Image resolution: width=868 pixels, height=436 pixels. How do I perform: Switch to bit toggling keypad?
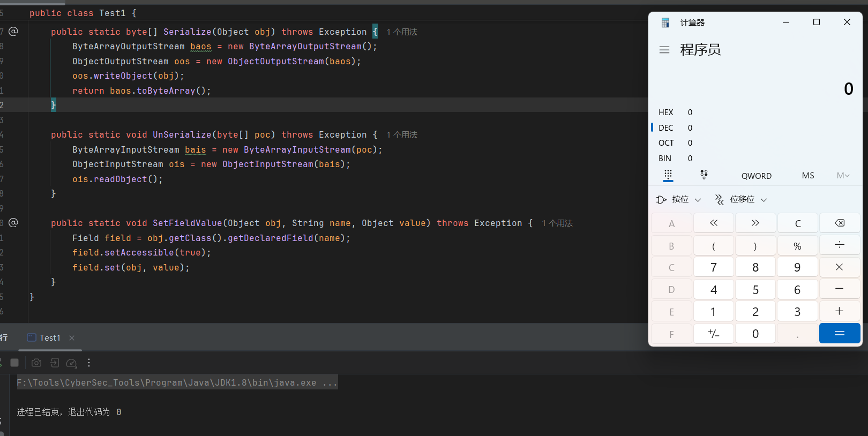click(704, 175)
